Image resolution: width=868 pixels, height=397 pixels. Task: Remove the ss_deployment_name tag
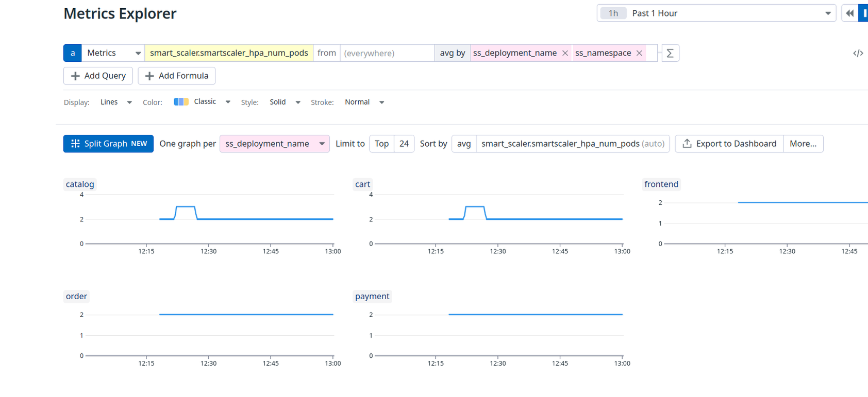[x=565, y=53]
